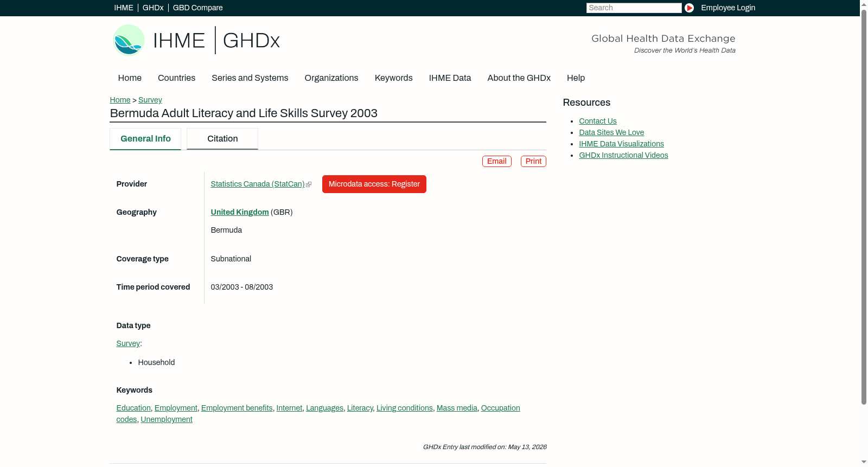Viewport: 868px width, 467px height.
Task: Open the United Kingdom geography link
Action: 240,213
